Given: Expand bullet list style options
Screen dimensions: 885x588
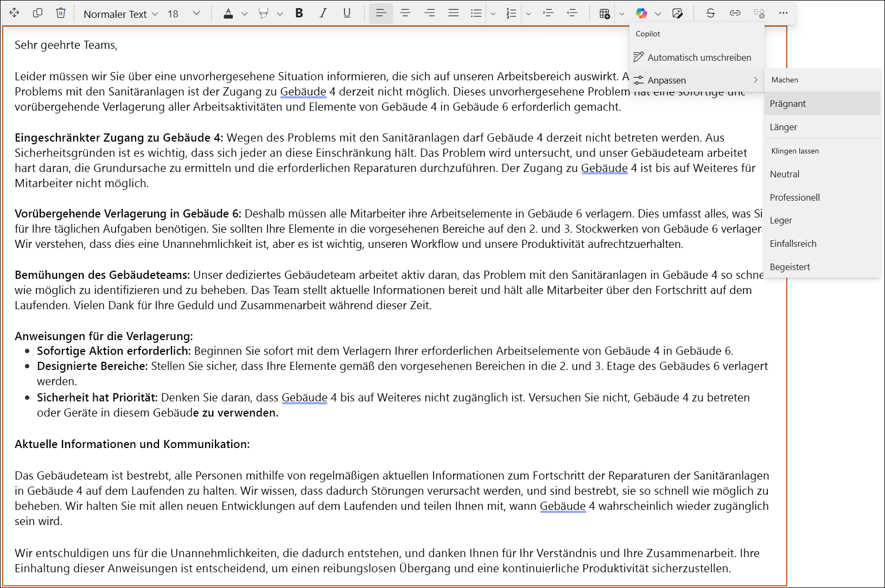Looking at the screenshot, I should click(493, 14).
